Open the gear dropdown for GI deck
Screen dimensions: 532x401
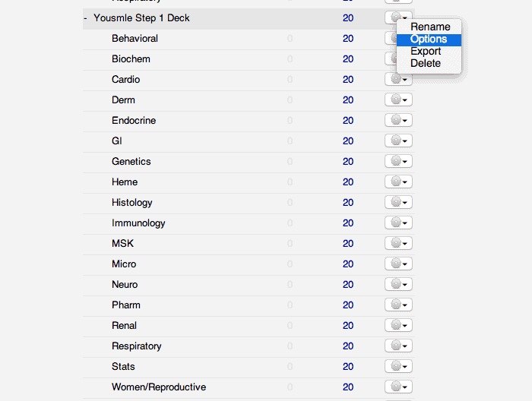coord(398,141)
